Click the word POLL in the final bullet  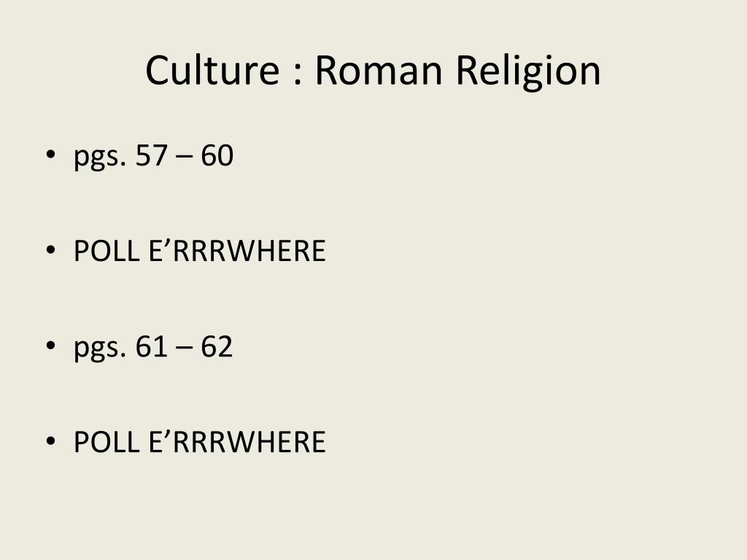point(107,441)
